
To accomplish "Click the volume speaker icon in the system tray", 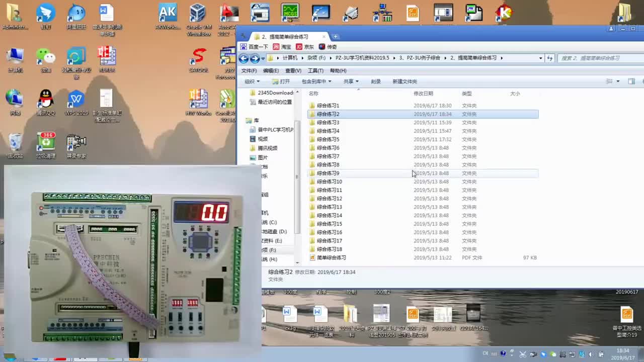I will (x=591, y=354).
